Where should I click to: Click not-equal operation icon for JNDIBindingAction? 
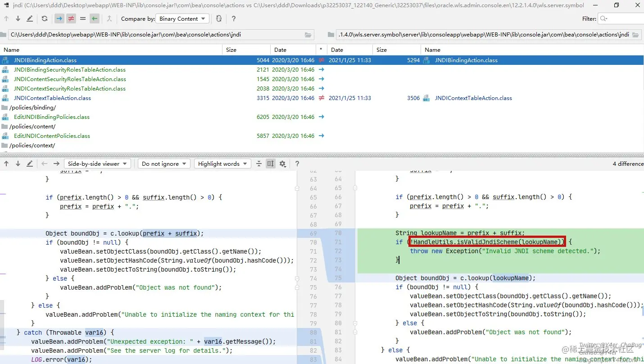[x=322, y=60]
